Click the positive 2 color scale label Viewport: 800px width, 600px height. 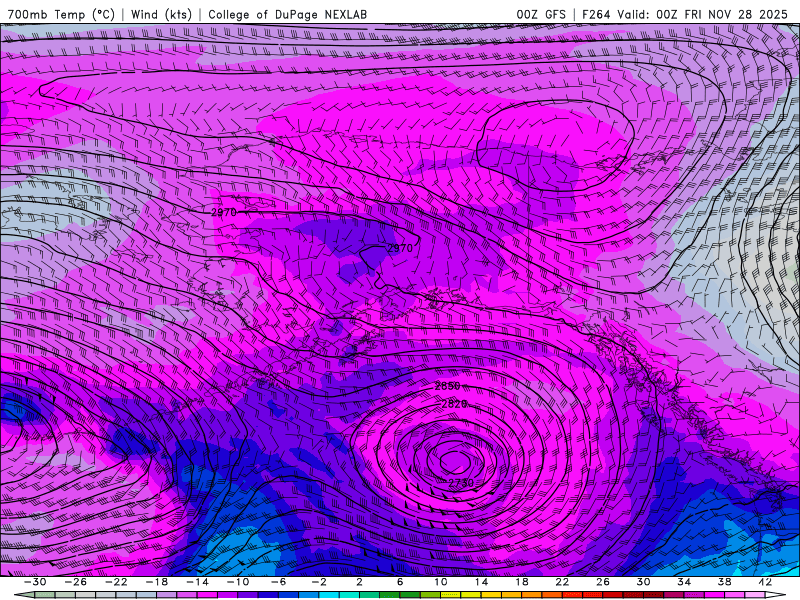359,582
